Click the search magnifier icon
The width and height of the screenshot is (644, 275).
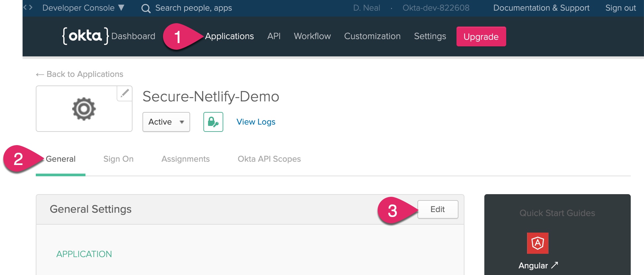pyautogui.click(x=146, y=8)
